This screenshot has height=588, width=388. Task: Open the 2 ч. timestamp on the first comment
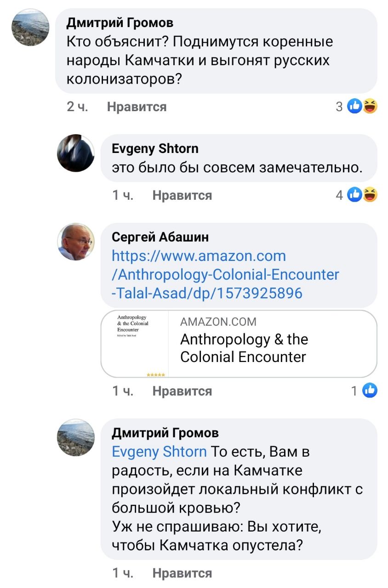[x=77, y=107]
